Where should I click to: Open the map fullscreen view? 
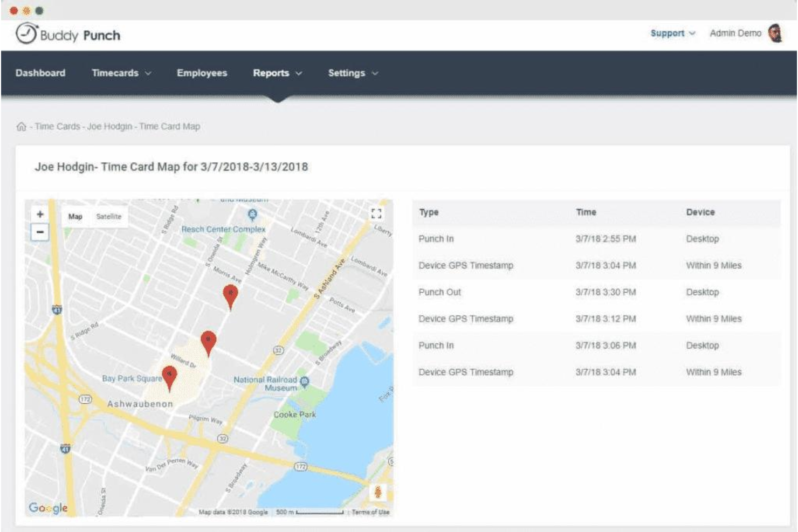pyautogui.click(x=377, y=213)
